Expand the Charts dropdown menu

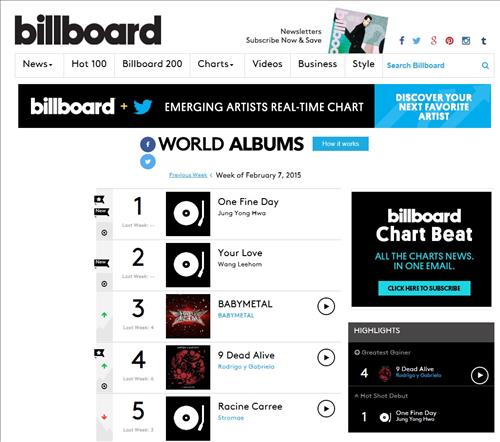tap(216, 64)
